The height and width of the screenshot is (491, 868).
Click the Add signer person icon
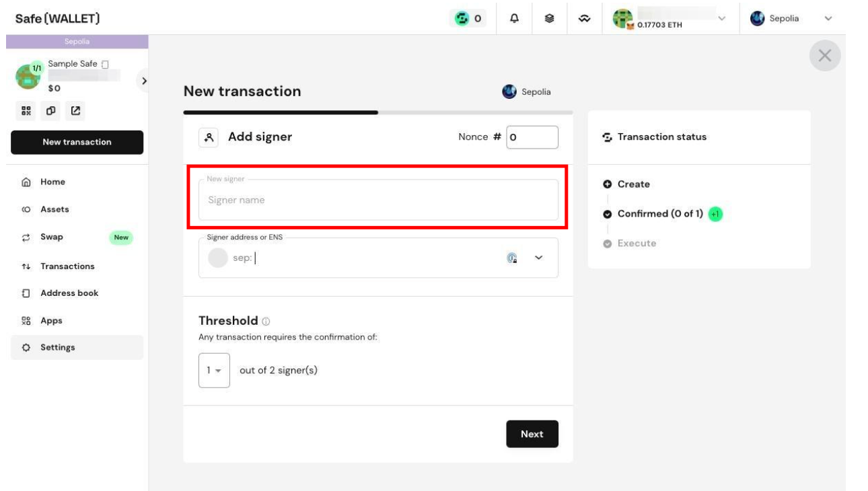[209, 137]
